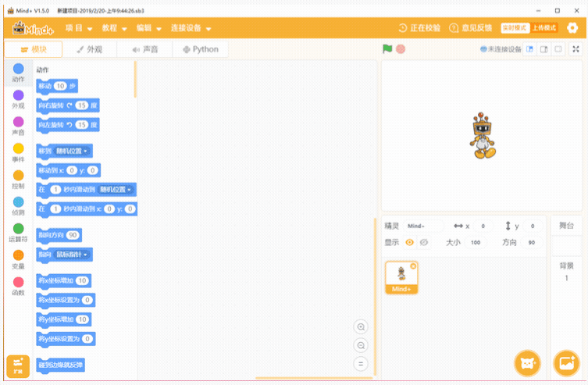Open the settings gear icon
This screenshot has width=588, height=385.
pyautogui.click(x=572, y=28)
